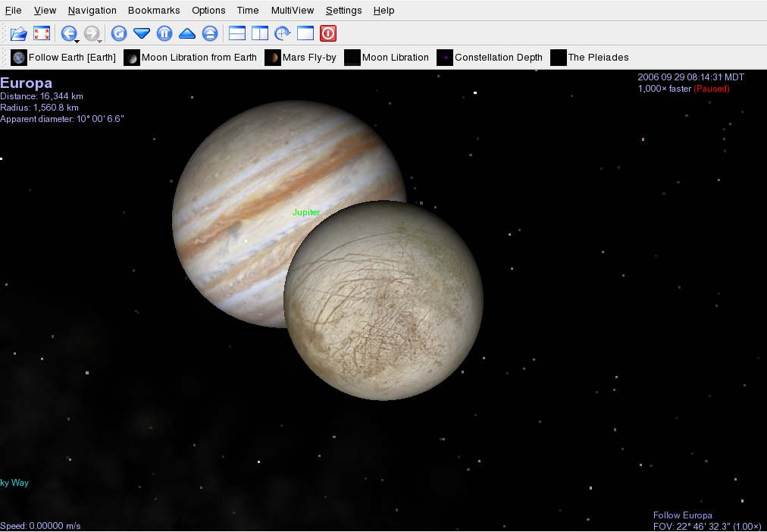767x532 pixels.
Task: Open the View menu
Action: (45, 11)
